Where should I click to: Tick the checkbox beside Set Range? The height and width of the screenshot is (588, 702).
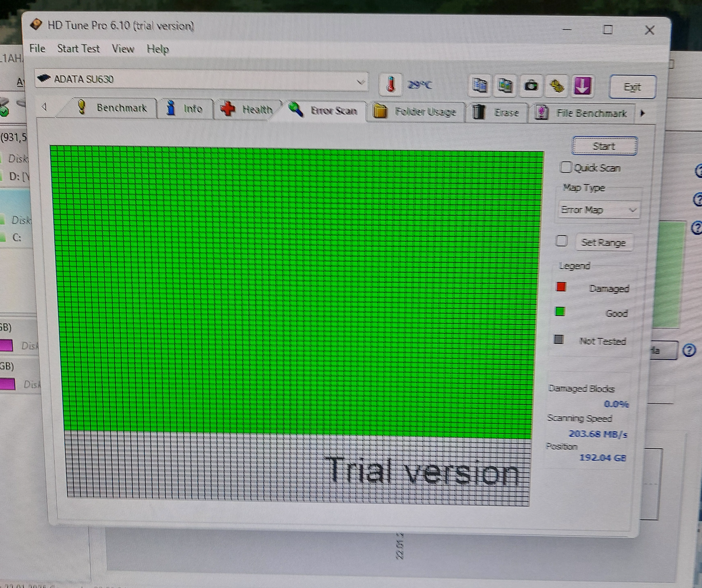561,241
